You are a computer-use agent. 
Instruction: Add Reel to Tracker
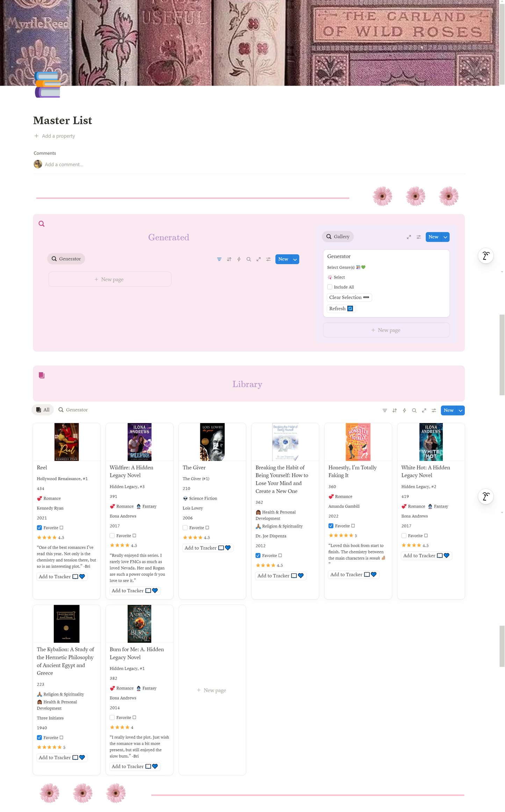[62, 577]
